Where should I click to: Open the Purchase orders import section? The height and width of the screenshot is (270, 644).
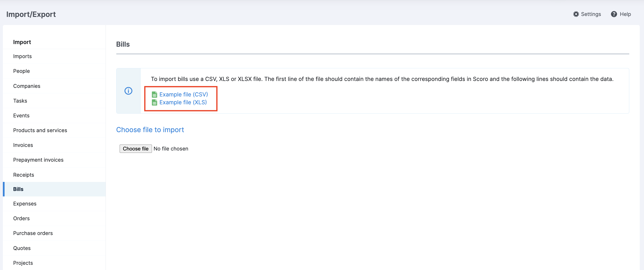33,233
